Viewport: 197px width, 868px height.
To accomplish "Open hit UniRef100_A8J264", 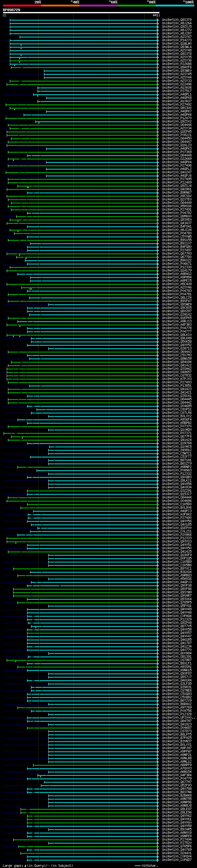I will click(177, 23).
